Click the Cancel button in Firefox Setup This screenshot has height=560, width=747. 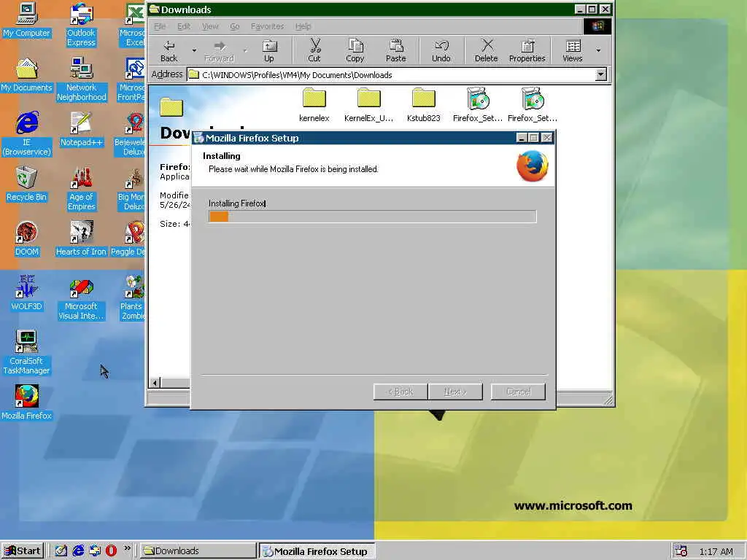coord(518,392)
